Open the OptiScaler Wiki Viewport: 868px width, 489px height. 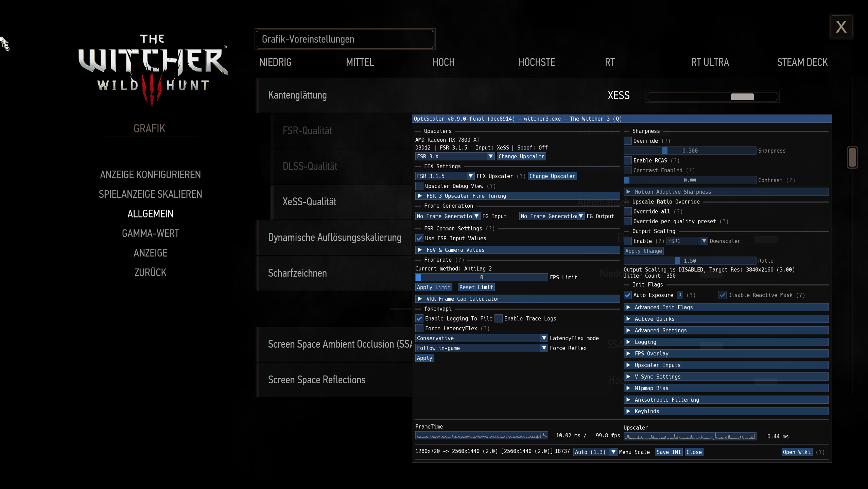(x=797, y=452)
